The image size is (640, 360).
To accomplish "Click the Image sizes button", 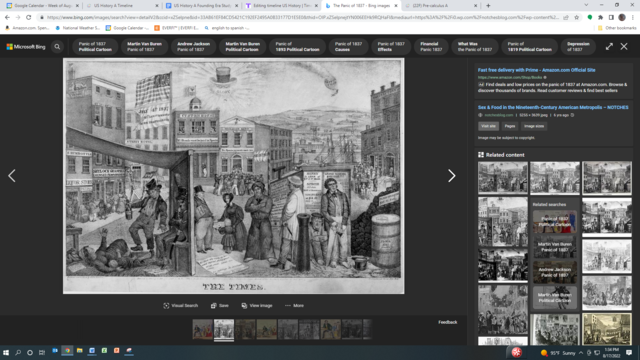I will click(x=534, y=126).
